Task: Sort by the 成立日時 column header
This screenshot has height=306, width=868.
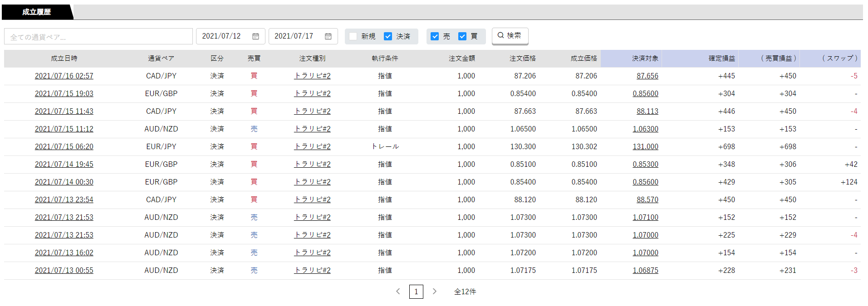Action: pos(64,58)
